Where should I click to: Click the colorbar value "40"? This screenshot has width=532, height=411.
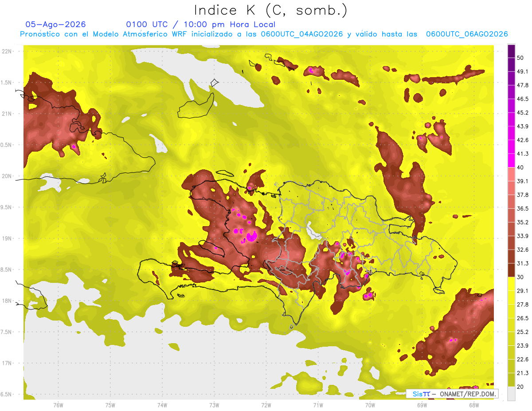click(x=521, y=168)
